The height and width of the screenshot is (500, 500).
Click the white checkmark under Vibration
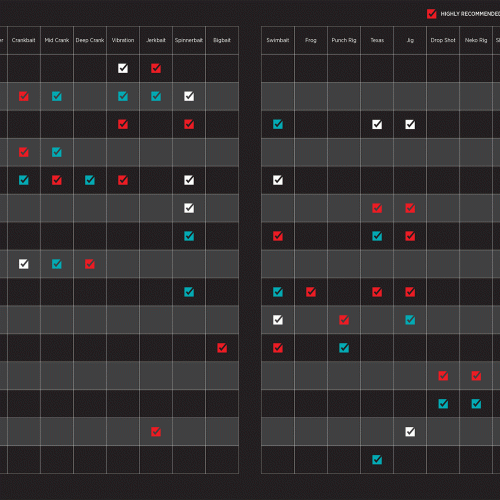point(123,68)
